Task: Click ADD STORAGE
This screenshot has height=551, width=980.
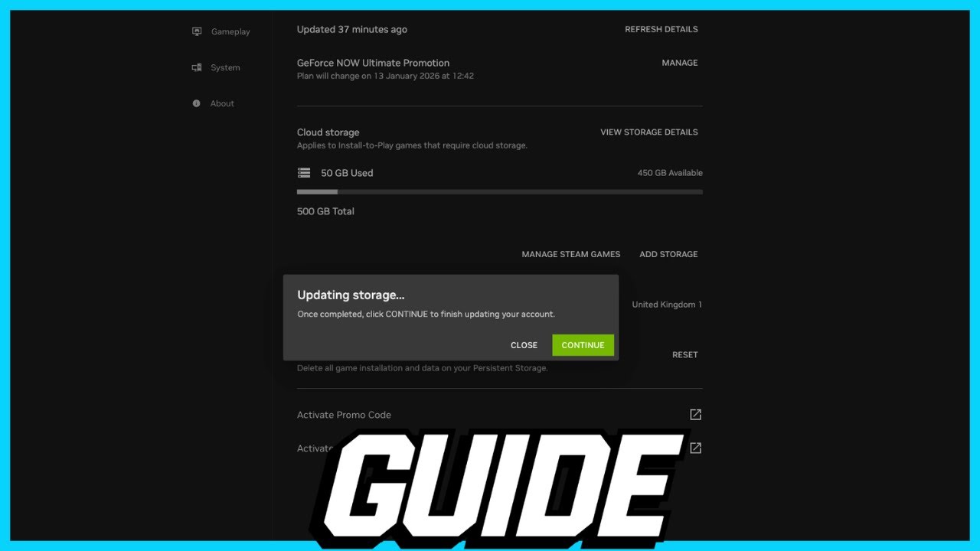Action: pyautogui.click(x=668, y=254)
